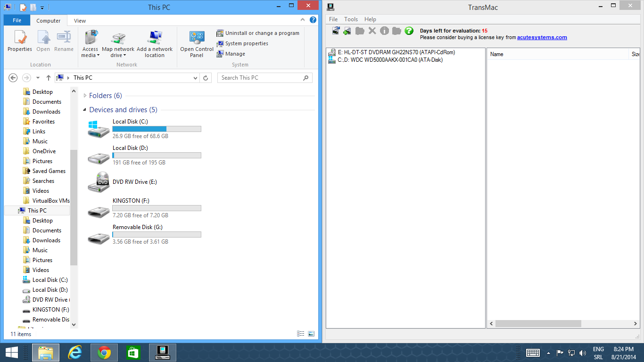
Task: Click the Properties ribbon button
Action: [x=20, y=41]
